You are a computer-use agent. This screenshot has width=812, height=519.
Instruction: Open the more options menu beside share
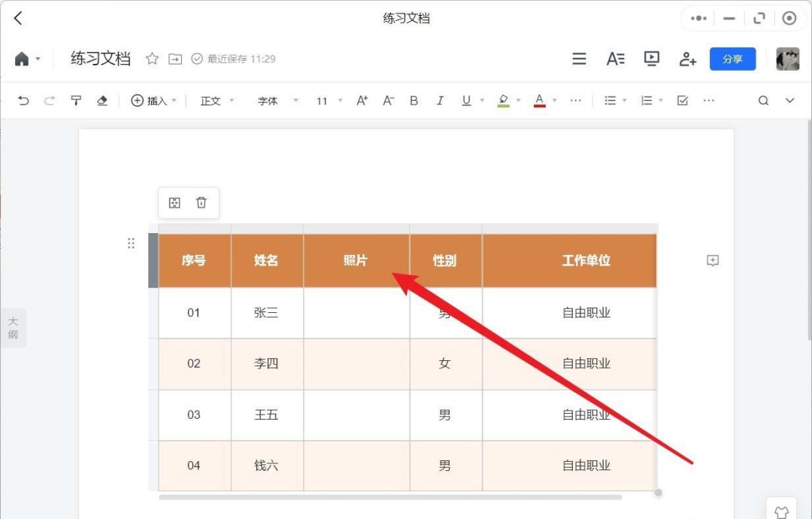pos(698,17)
